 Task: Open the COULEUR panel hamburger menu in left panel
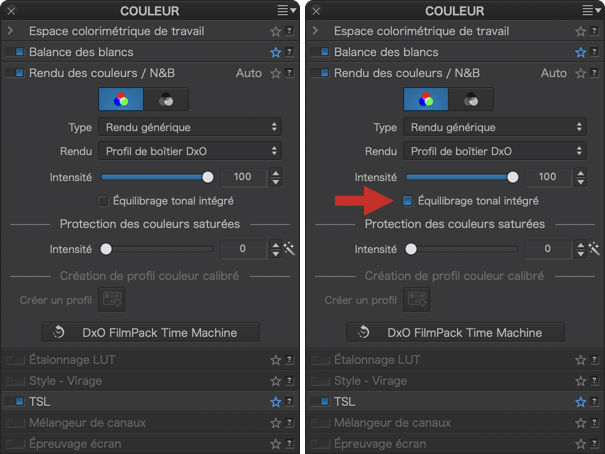point(283,11)
